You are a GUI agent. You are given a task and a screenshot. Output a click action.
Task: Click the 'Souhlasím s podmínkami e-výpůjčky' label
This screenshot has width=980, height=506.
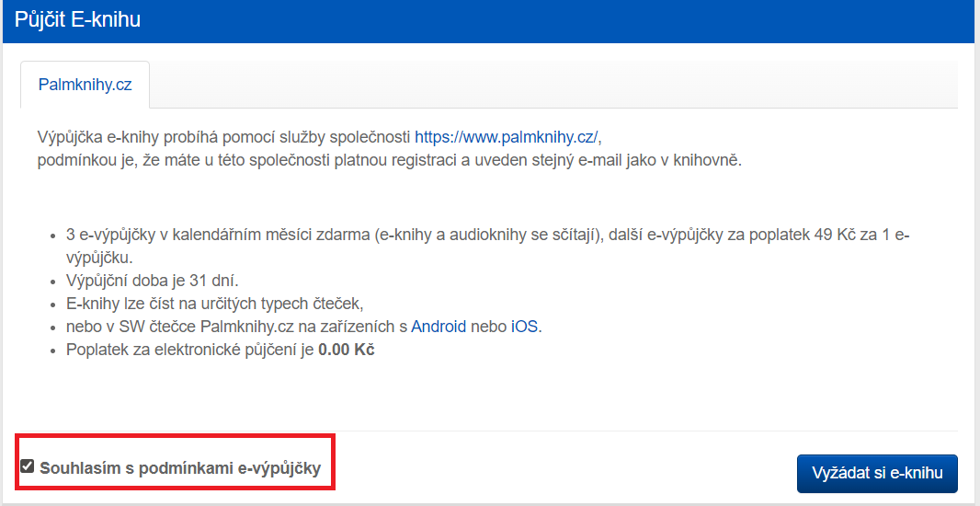(180, 468)
